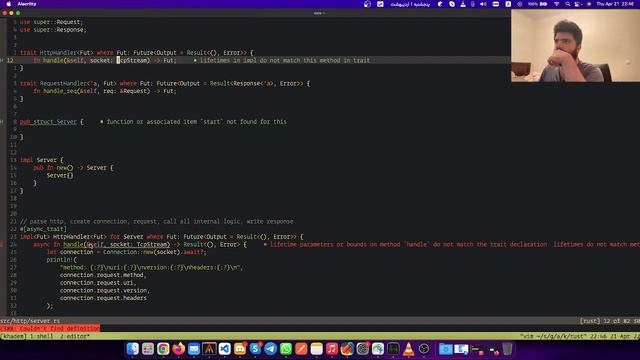Click 'pub fn new() -> Server' line

click(x=73, y=168)
